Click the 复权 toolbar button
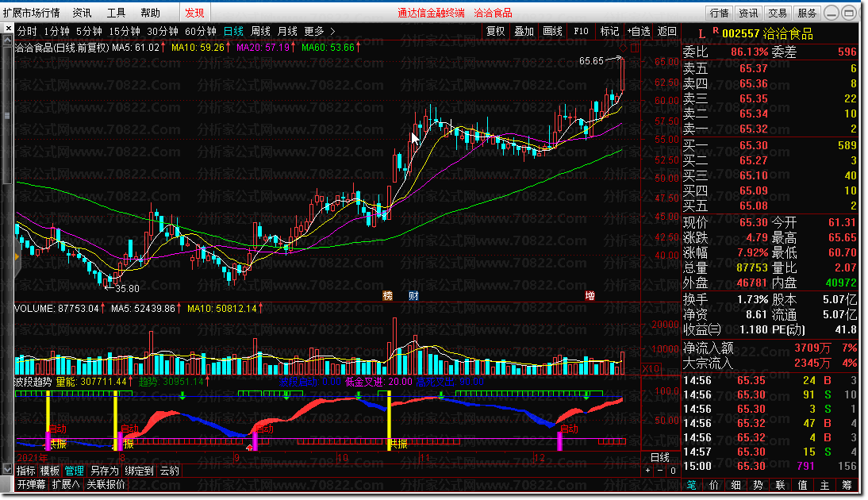Image resolution: width=868 pixels, height=500 pixels. coord(495,32)
